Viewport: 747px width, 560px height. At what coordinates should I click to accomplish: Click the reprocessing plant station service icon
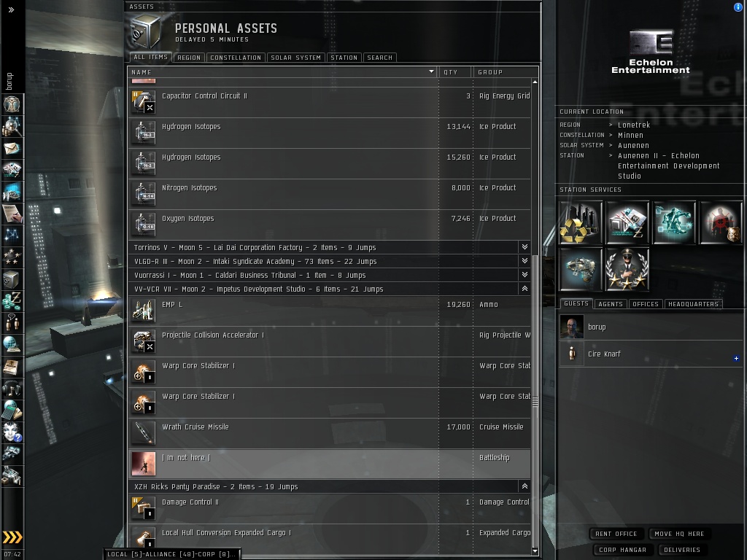[x=580, y=222]
